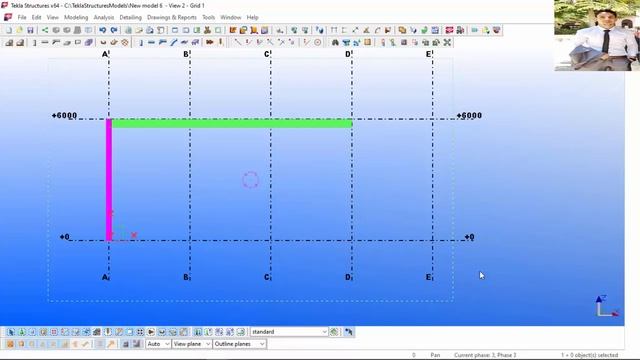640x360 pixels.
Task: Click the left +6000 elevation label
Action: [x=64, y=116]
